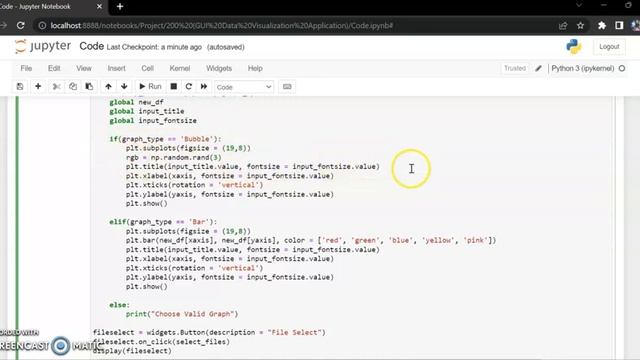Click the "File Select" description string
Image resolution: width=640 pixels, height=360 pixels.
pos(294,332)
